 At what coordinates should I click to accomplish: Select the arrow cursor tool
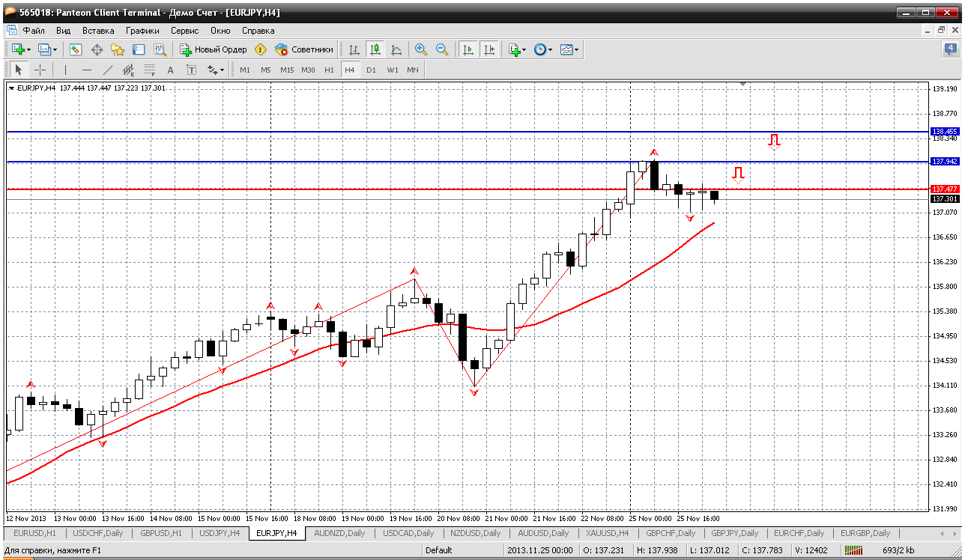[19, 70]
